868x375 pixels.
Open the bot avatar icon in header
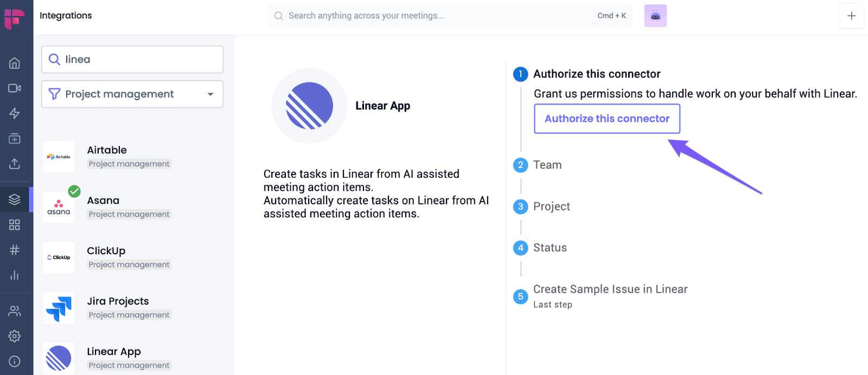pos(655,16)
